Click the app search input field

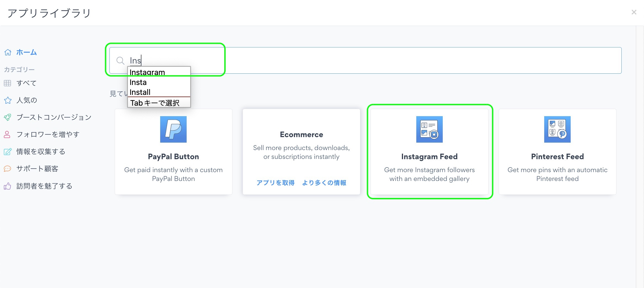366,60
